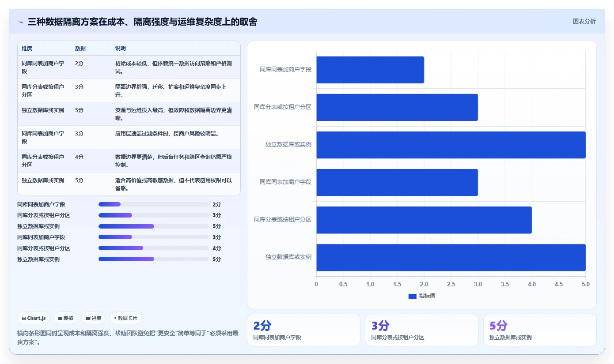Click the x-axis tick label 2.5
The width and height of the screenshot is (614, 364).
(451, 284)
